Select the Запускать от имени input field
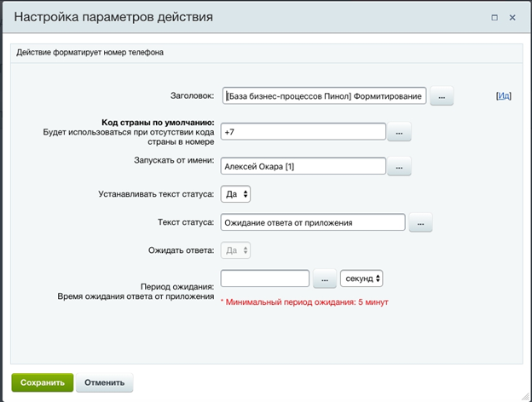The image size is (532, 402). tap(303, 167)
